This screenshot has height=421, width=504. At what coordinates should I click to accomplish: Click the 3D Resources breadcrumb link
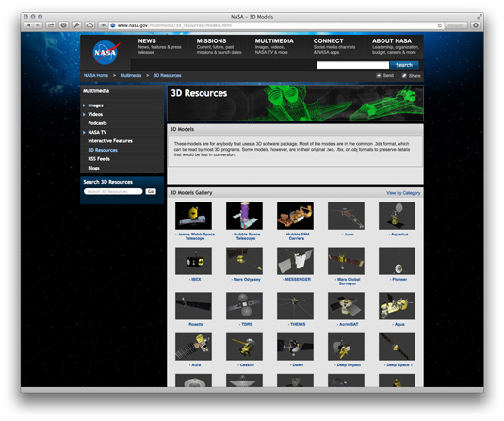coord(167,76)
